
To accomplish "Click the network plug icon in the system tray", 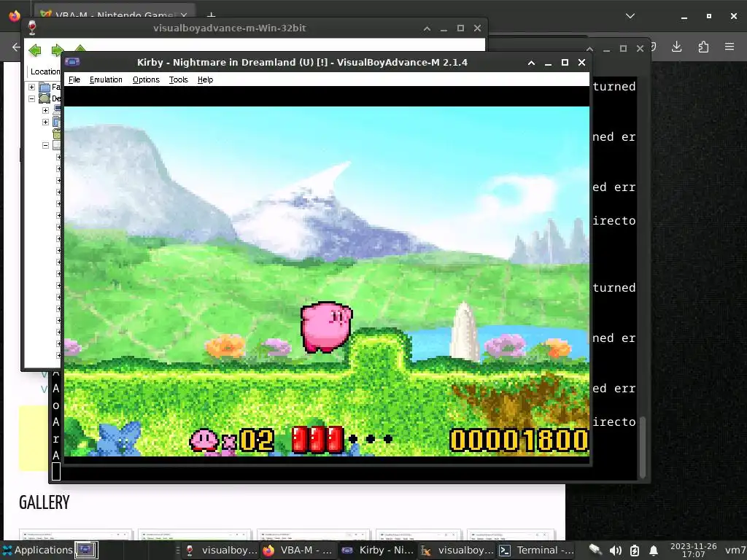I will (595, 550).
